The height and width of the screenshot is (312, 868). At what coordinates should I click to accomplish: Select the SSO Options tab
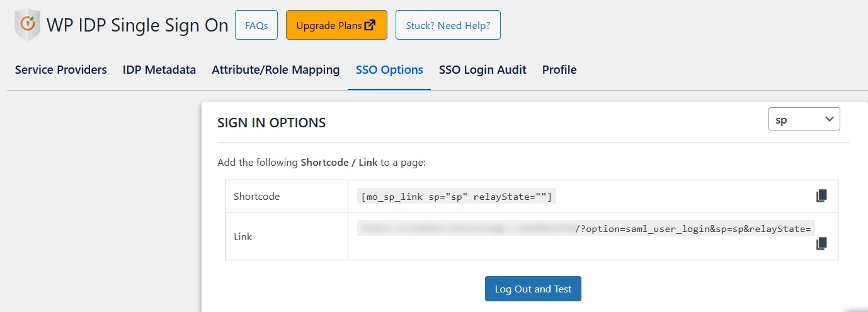pyautogui.click(x=389, y=70)
